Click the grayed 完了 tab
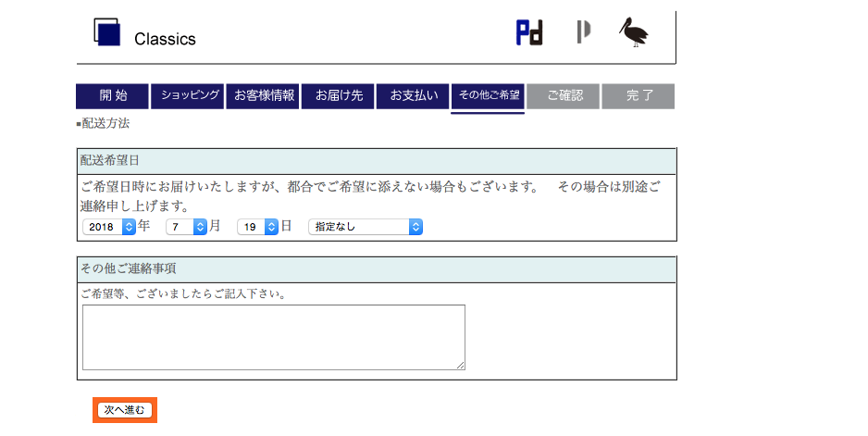The width and height of the screenshot is (868, 436). [639, 96]
